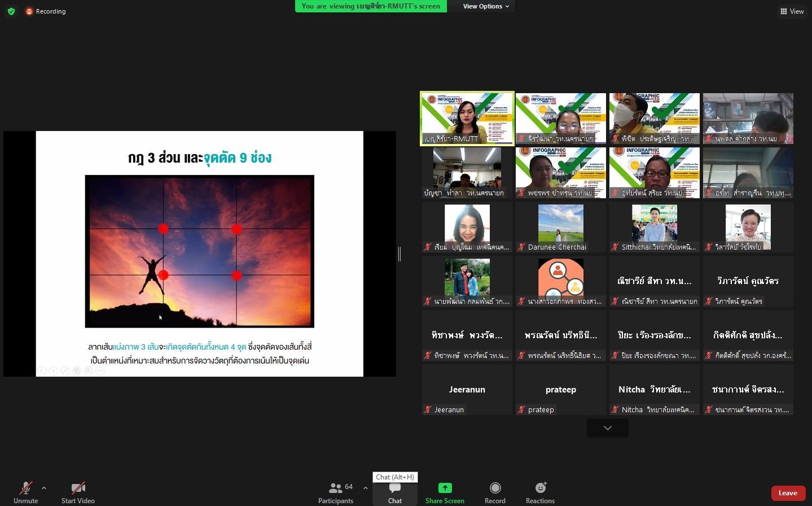The width and height of the screenshot is (812, 506).
Task: Show next page of participant videos
Action: [608, 428]
